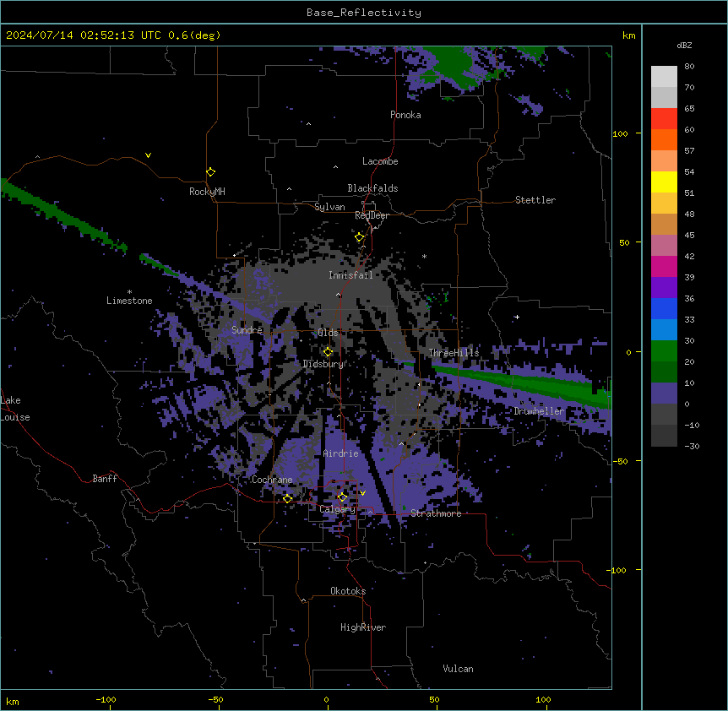Click the dBZ legend heading
The image size is (728, 711).
click(684, 45)
